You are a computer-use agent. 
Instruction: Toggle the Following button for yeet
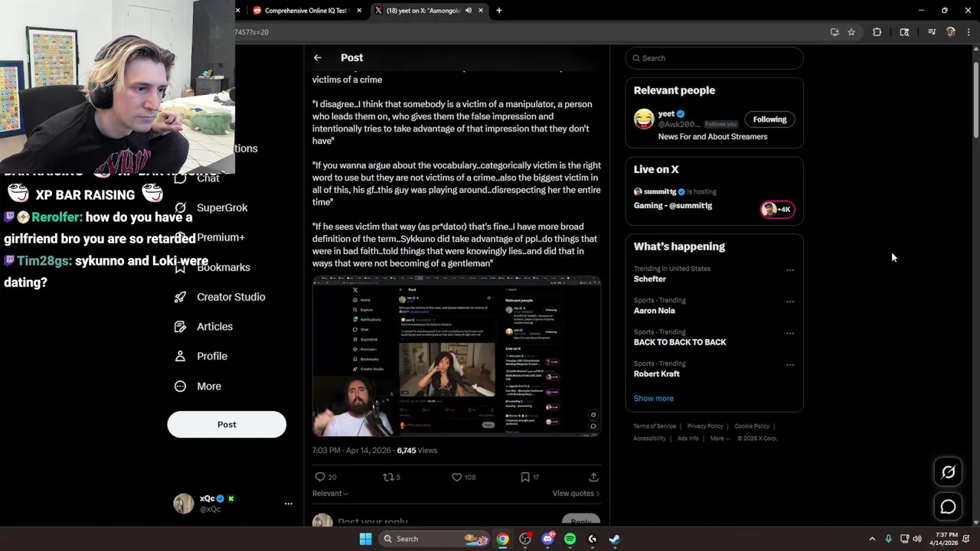click(x=769, y=119)
